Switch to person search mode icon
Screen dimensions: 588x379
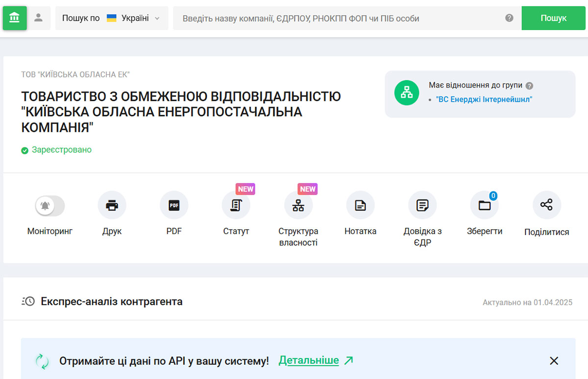(39, 18)
